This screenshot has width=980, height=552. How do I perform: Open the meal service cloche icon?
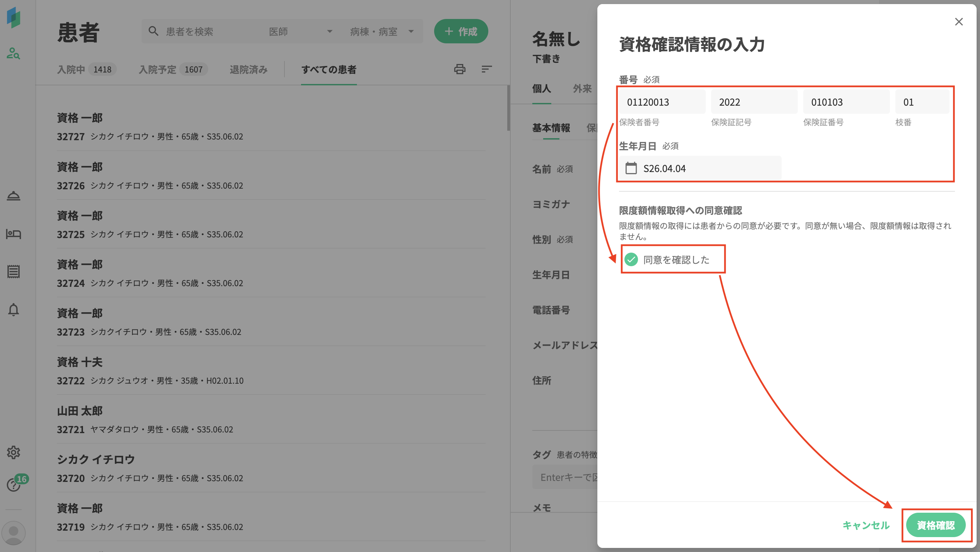pyautogui.click(x=13, y=196)
